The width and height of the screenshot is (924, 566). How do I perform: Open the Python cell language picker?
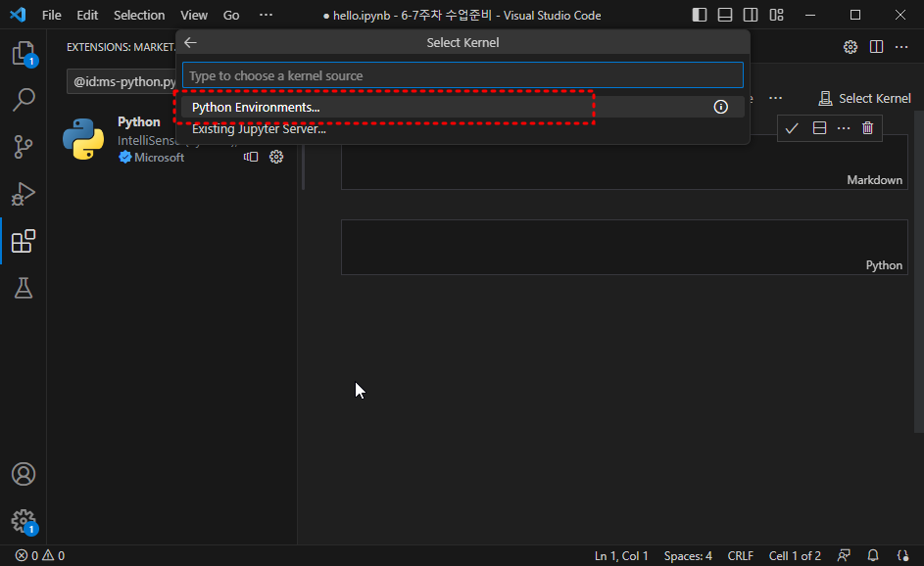883,264
